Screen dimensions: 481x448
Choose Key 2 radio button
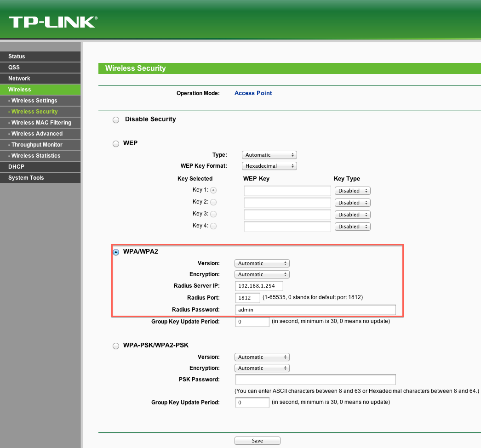[x=213, y=202]
